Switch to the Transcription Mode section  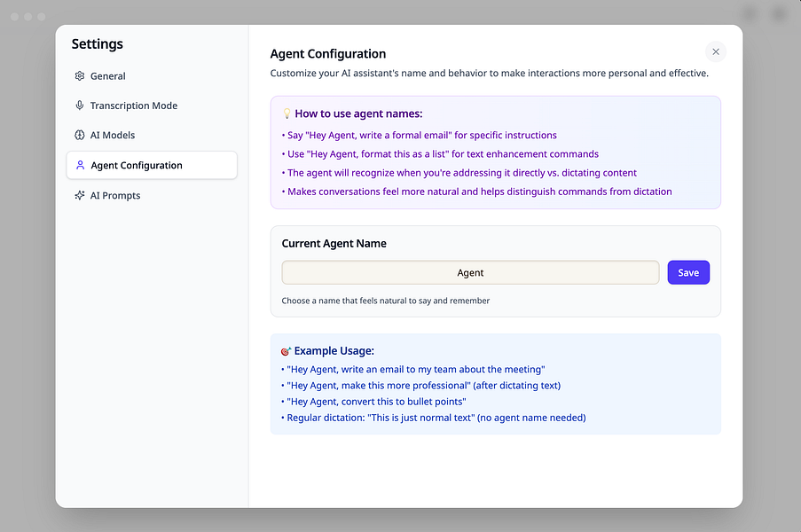133,106
